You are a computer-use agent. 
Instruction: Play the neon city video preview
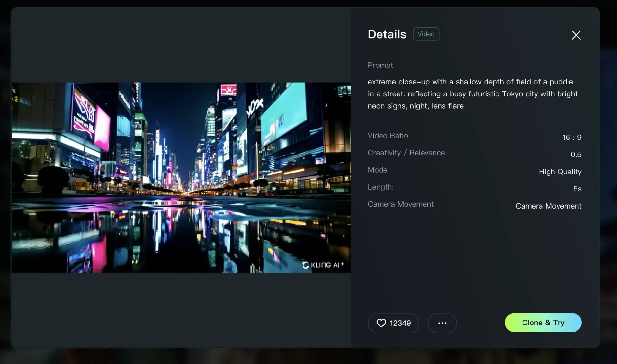click(181, 177)
